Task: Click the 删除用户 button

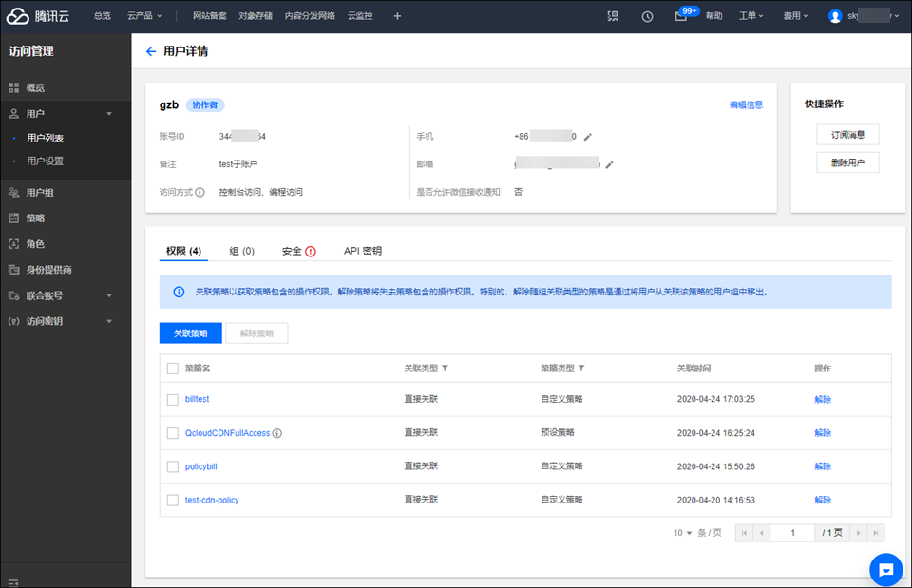Action: 847,162
